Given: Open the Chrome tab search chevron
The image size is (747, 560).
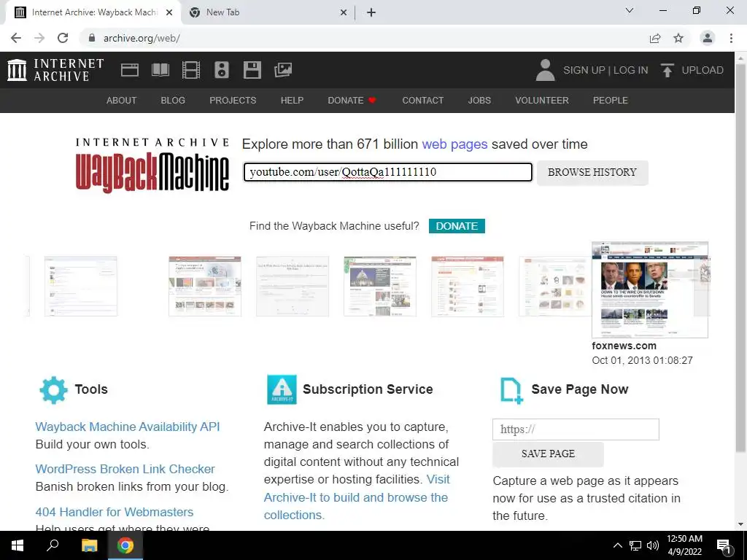Looking at the screenshot, I should (x=630, y=10).
